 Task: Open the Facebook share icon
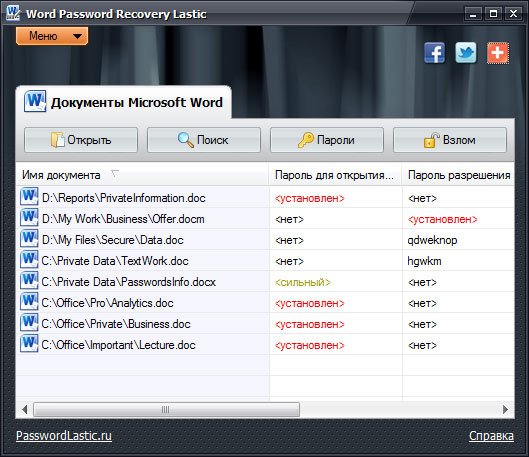(x=435, y=53)
